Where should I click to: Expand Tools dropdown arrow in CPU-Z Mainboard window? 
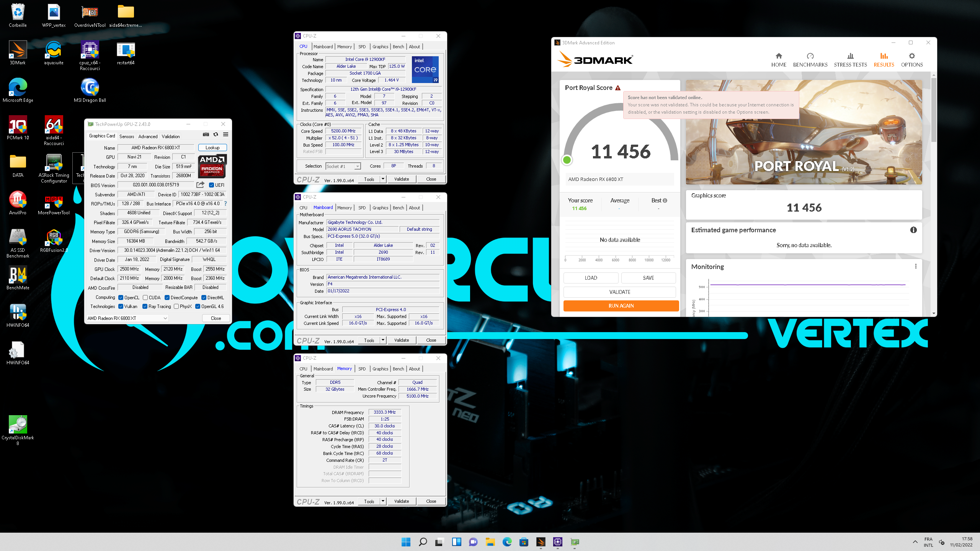[382, 340]
